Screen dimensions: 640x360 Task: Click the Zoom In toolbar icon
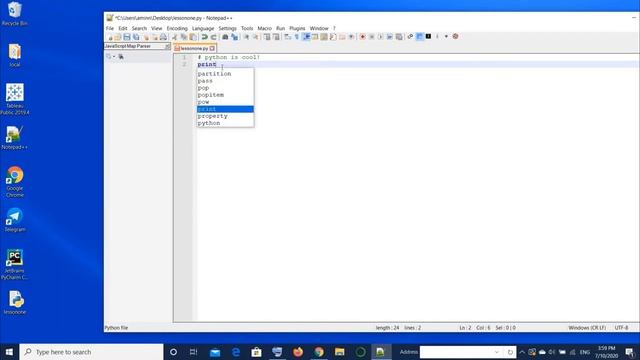(x=246, y=37)
